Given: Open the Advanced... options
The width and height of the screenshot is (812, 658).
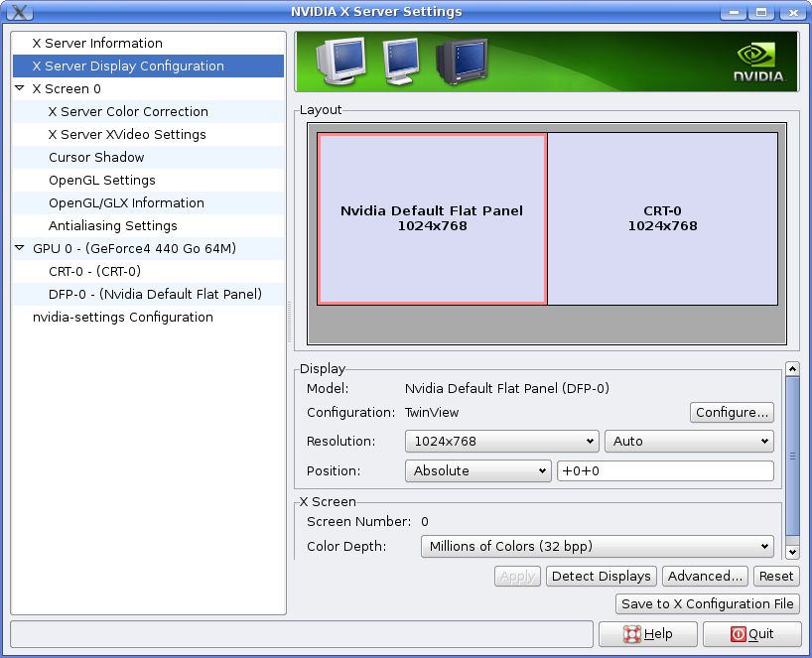Looking at the screenshot, I should coord(705,576).
